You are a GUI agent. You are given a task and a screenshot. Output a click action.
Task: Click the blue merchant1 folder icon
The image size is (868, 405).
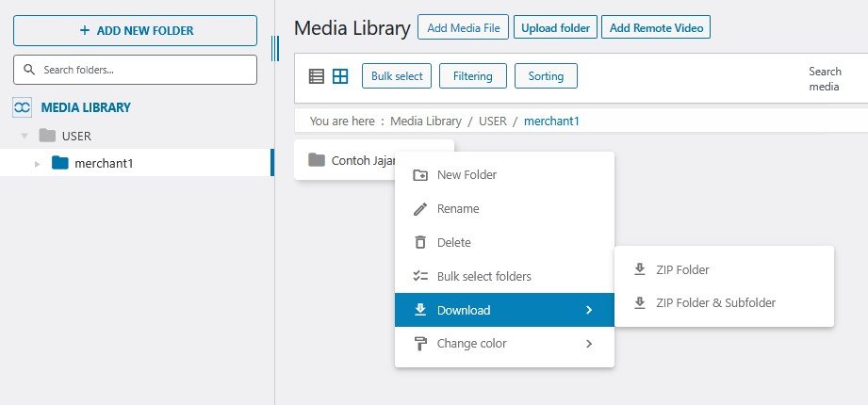coord(60,163)
